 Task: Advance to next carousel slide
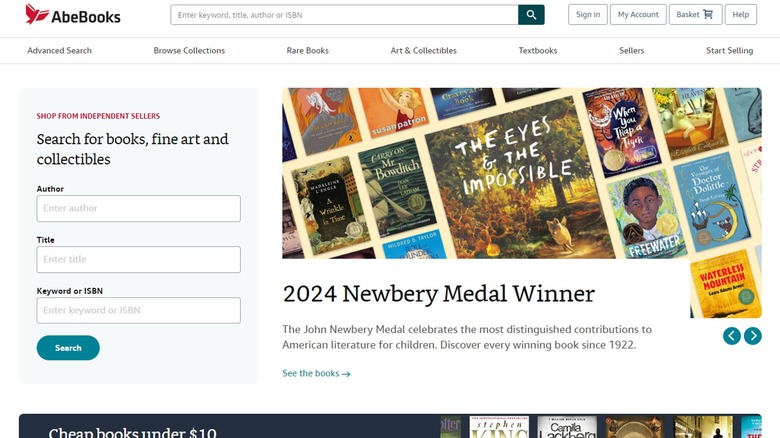click(x=753, y=336)
